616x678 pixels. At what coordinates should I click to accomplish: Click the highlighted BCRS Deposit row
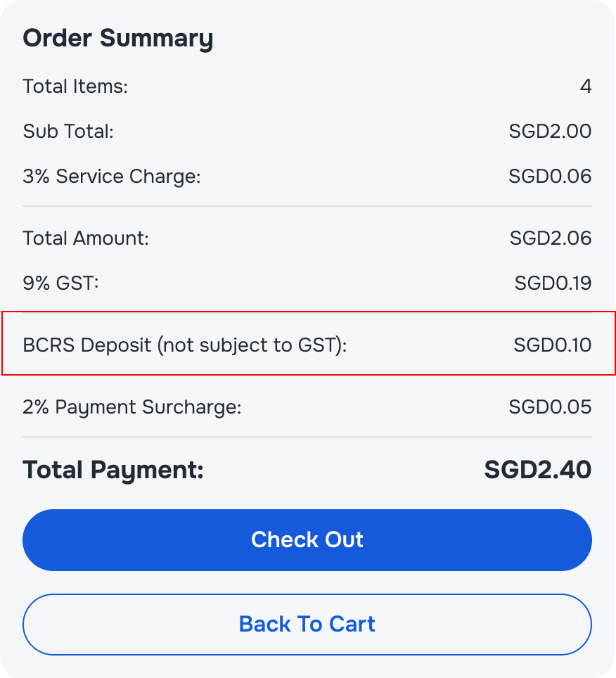click(x=308, y=343)
